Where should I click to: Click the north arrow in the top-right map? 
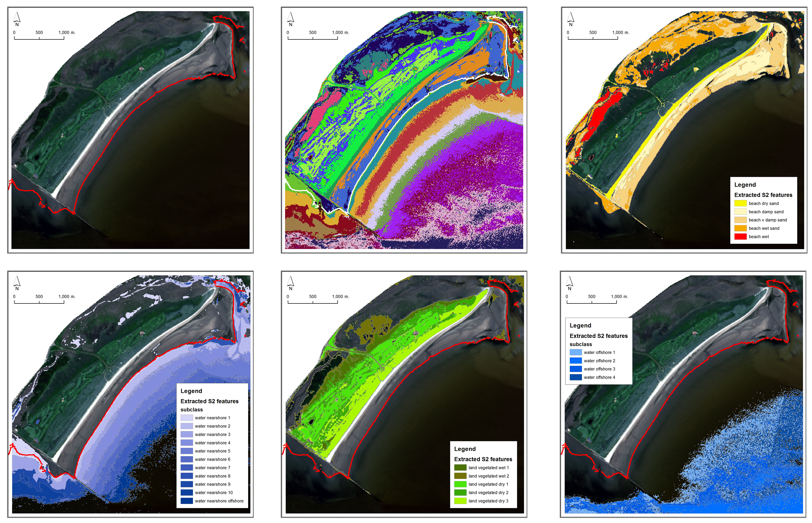(x=570, y=19)
